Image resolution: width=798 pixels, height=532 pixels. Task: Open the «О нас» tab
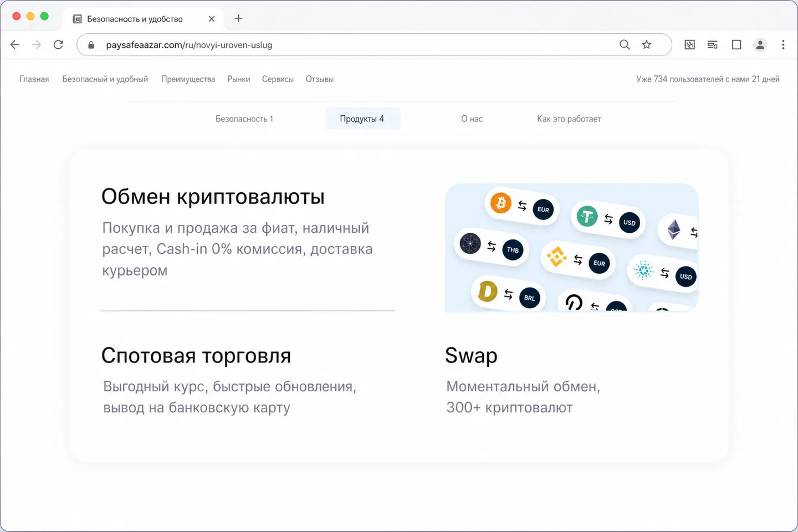472,119
